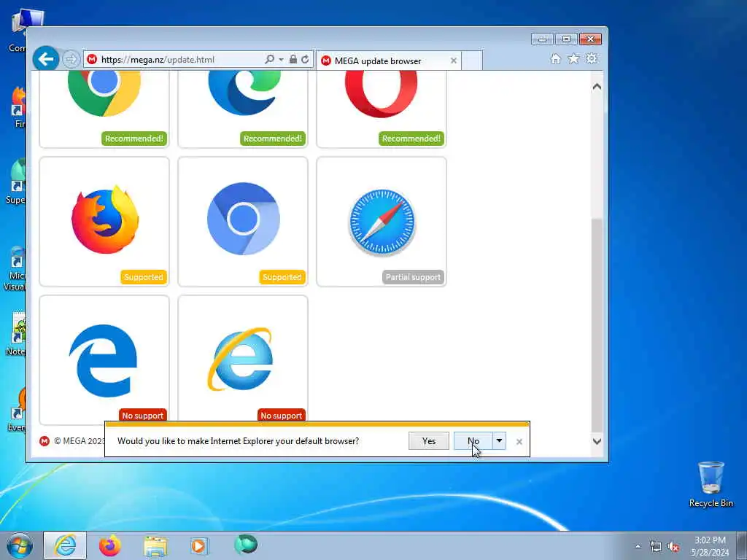Image resolution: width=747 pixels, height=560 pixels.
Task: Select the Firefox browser logo card
Action: click(x=104, y=222)
